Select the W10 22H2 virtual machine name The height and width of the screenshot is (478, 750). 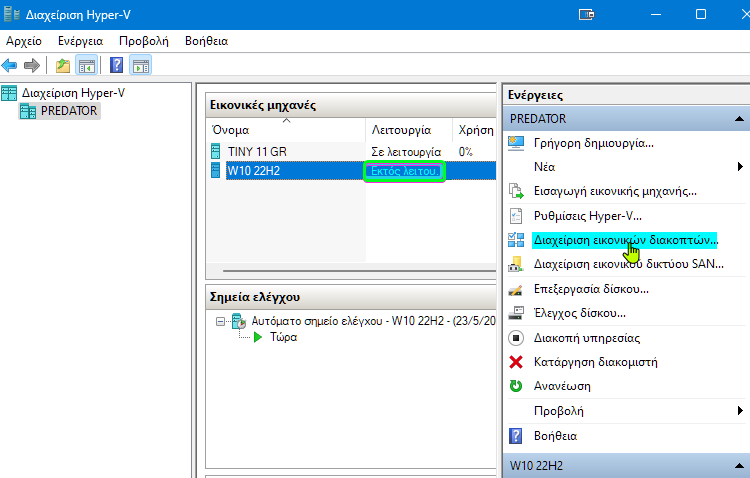point(254,171)
